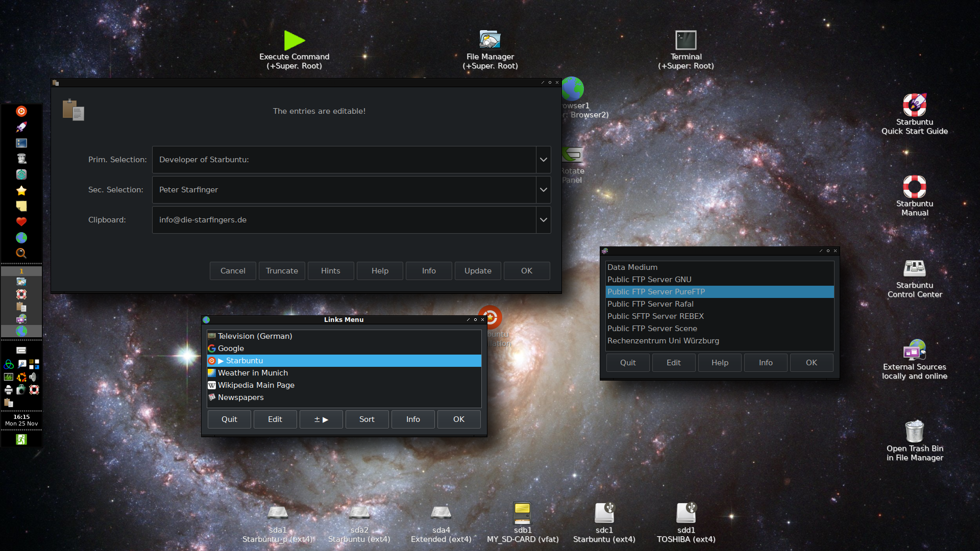Click Hints button in clipboard dialog
Viewport: 980px width, 551px height.
331,271
